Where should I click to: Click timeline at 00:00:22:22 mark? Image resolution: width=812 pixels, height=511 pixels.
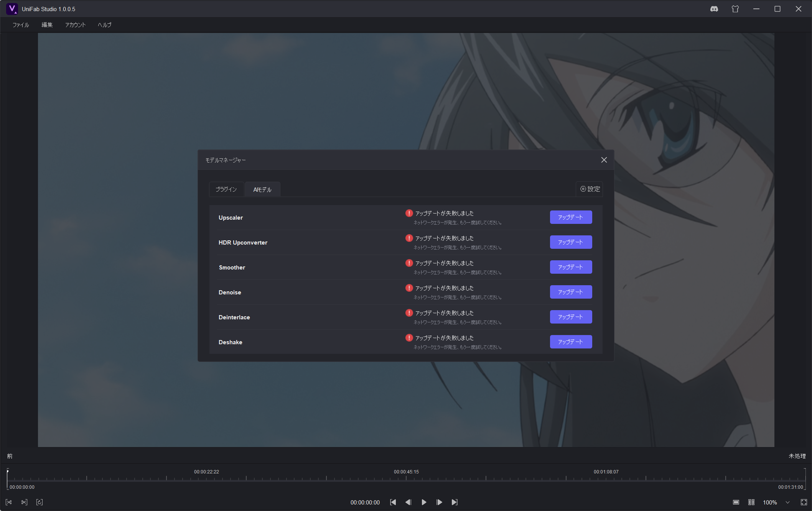click(206, 472)
